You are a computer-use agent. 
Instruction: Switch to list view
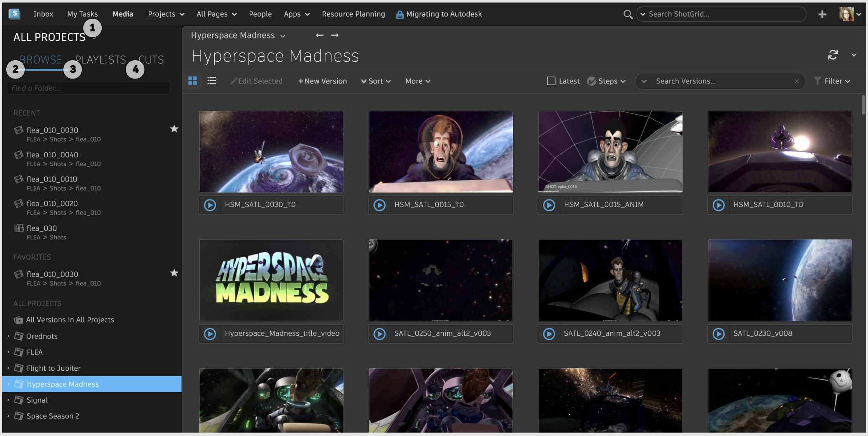pyautogui.click(x=212, y=81)
